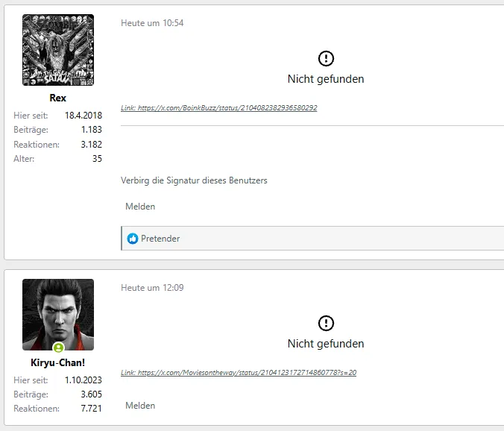Click the green online status icon on Kiryu-Chan!'s avatar
504x431 pixels.
click(x=58, y=347)
